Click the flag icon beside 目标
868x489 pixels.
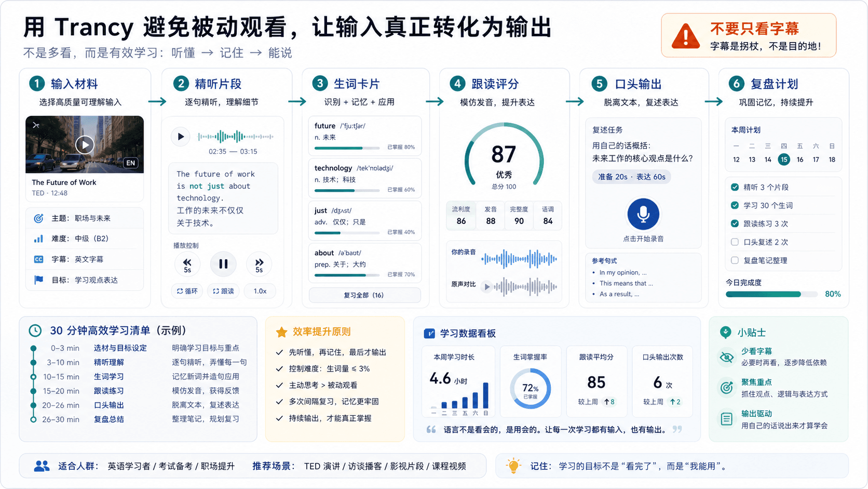click(38, 280)
